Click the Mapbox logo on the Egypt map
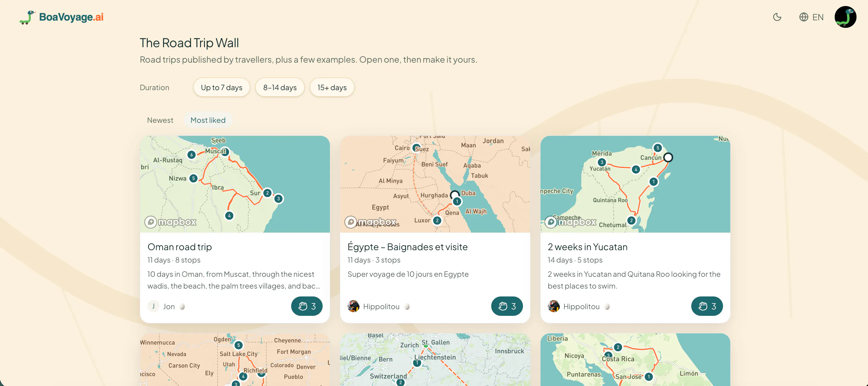The width and height of the screenshot is (868, 386). pos(370,222)
